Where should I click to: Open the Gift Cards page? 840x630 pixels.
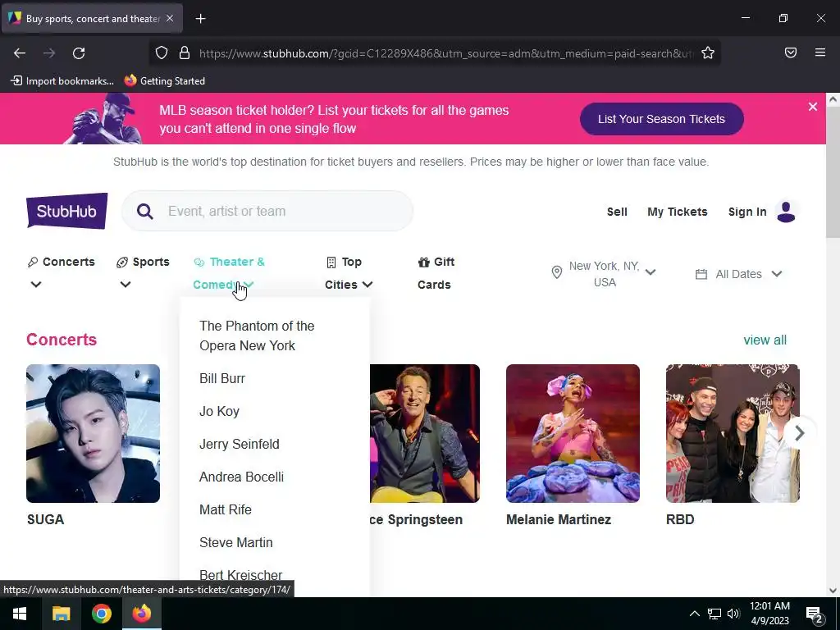click(436, 272)
